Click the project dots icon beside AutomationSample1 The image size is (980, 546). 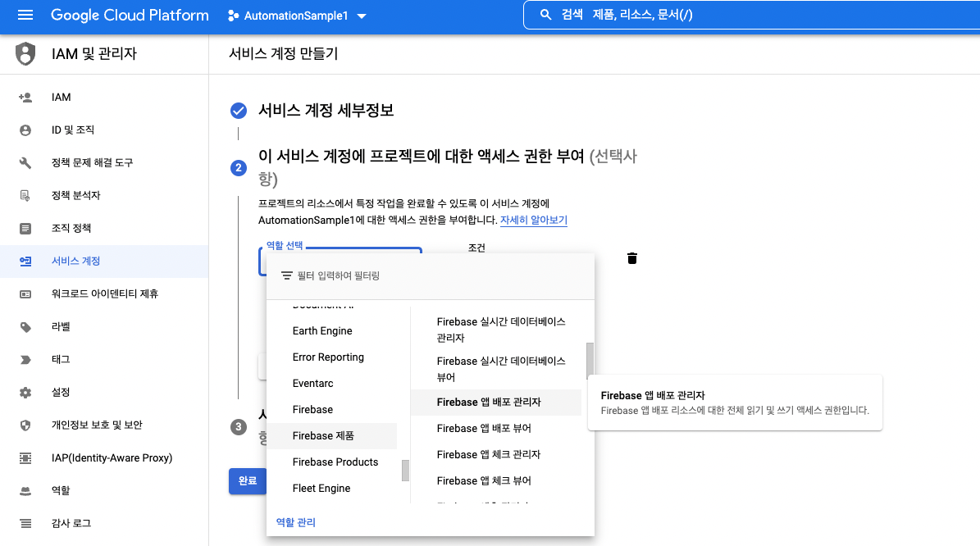pyautogui.click(x=233, y=16)
